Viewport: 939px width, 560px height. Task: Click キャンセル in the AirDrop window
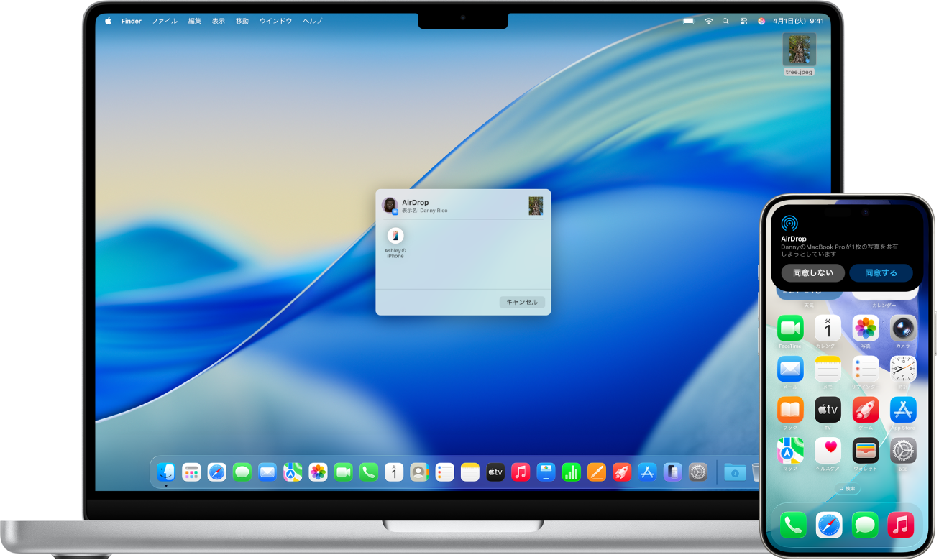tap(521, 302)
